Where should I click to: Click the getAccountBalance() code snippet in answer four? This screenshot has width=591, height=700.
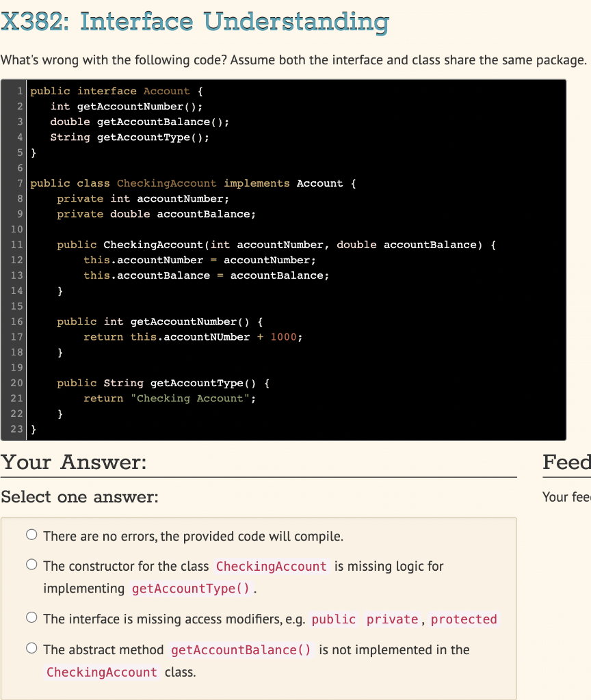tap(241, 649)
